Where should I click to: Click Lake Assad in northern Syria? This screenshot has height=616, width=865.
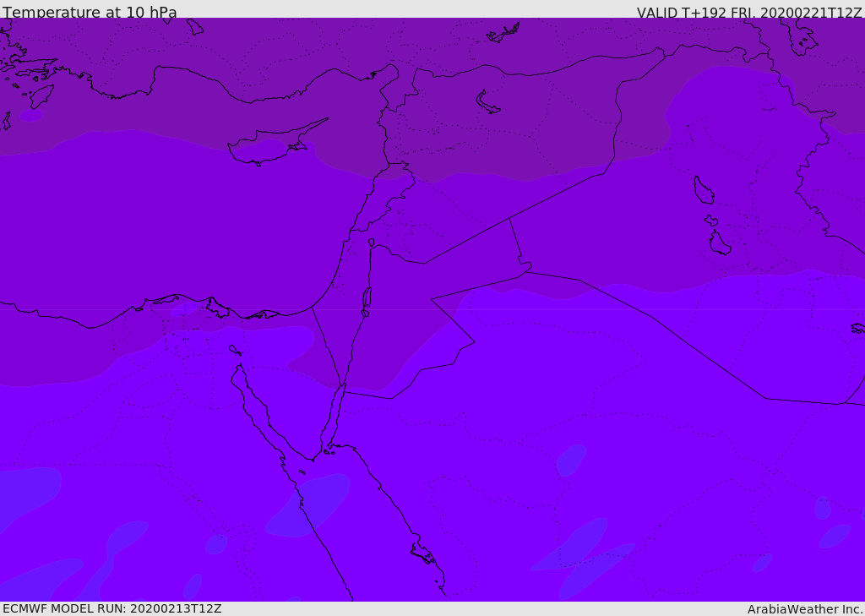click(487, 102)
